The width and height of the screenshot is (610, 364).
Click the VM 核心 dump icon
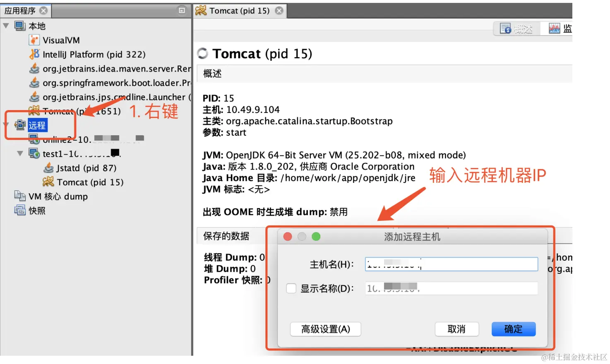[x=20, y=196]
